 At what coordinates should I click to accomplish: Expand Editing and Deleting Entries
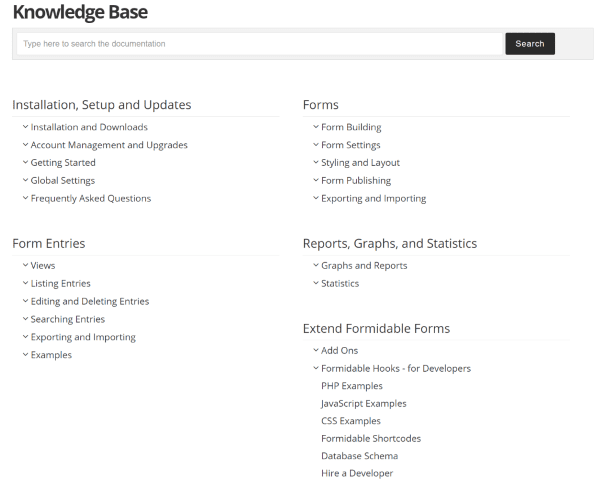90,302
